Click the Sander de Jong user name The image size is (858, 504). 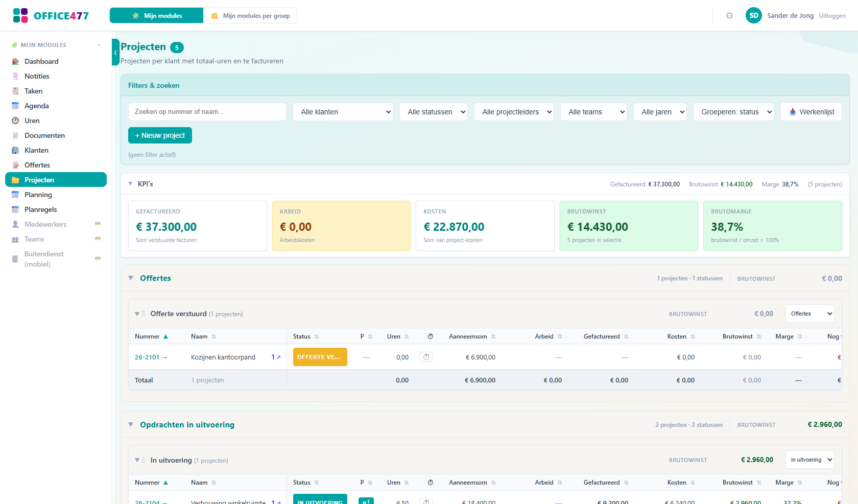[x=791, y=16]
